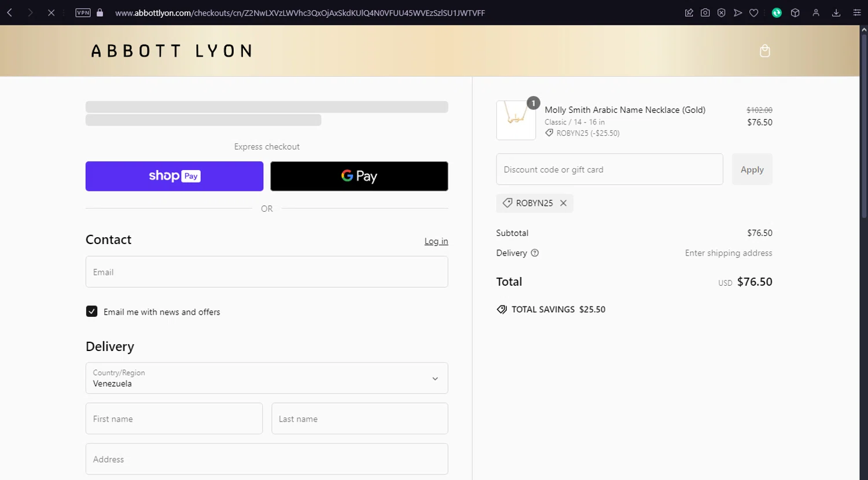The width and height of the screenshot is (868, 480).
Task: Click the Apply discount button
Action: (752, 169)
